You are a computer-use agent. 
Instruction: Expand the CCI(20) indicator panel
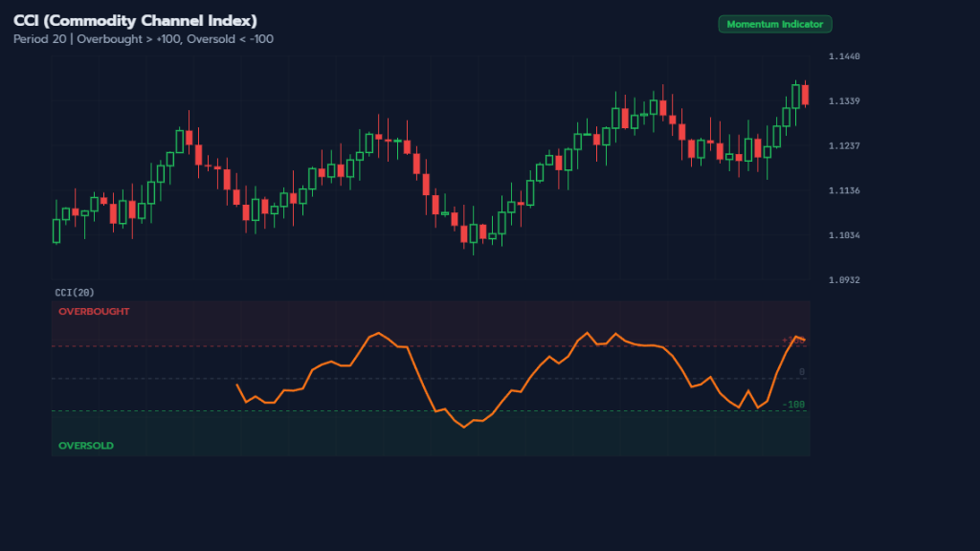72,293
